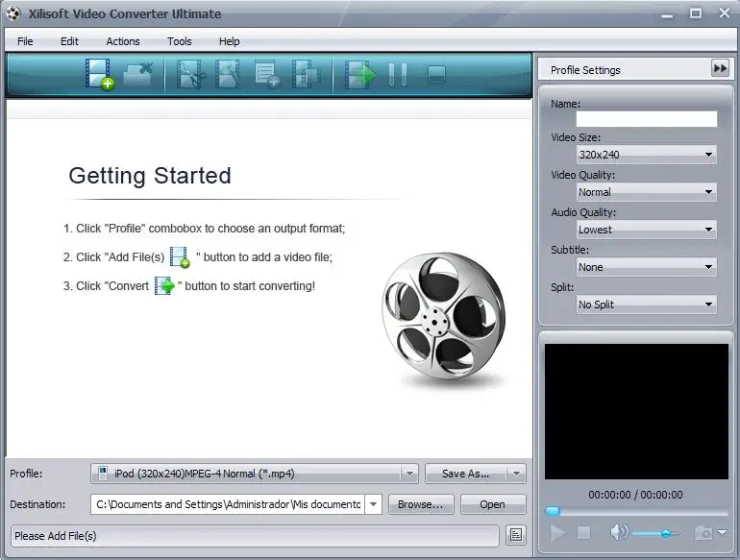Click the Pause conversion toolbar icon
The image size is (740, 560).
pyautogui.click(x=397, y=74)
